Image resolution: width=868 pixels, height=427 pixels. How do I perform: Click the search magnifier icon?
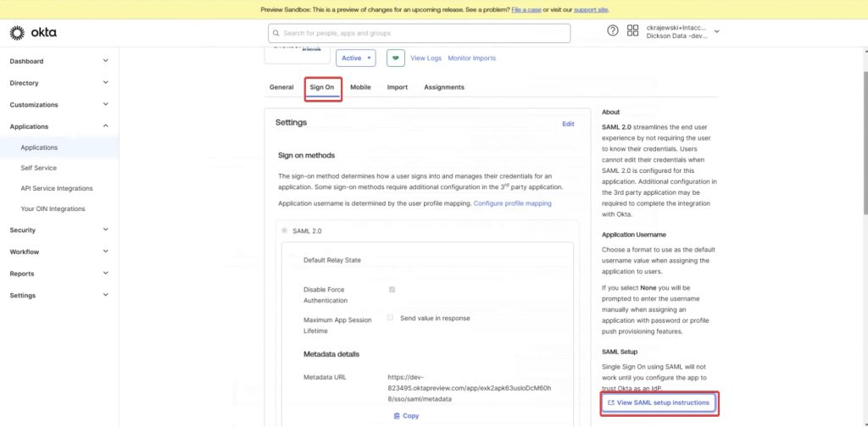tap(276, 33)
